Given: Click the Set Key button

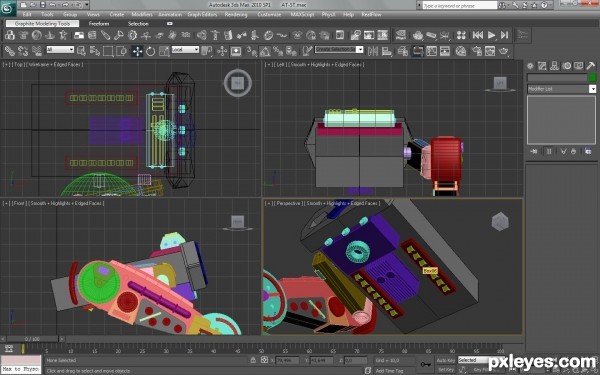Looking at the screenshot, I should (445, 370).
